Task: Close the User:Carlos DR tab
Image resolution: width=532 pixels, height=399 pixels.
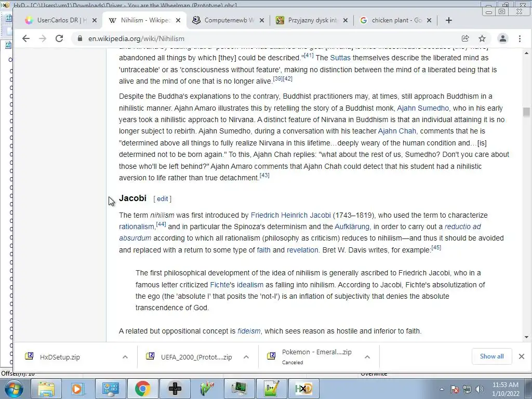Action: tap(95, 20)
